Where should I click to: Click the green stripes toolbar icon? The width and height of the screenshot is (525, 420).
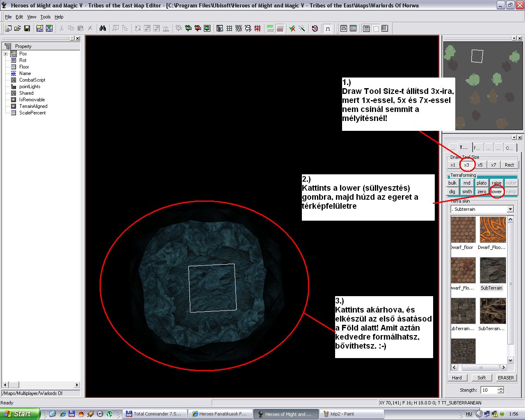pyautogui.click(x=270, y=28)
